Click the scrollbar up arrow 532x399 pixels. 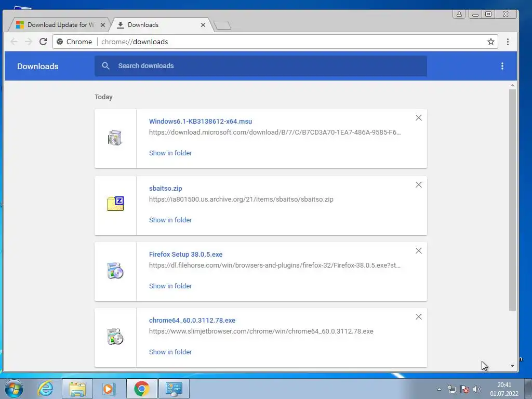pyautogui.click(x=512, y=86)
